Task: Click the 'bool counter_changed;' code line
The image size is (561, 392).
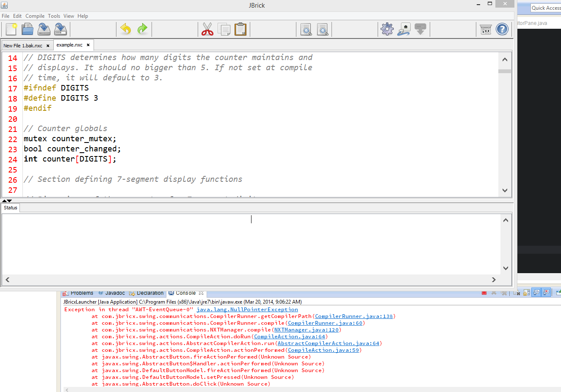Action: (72, 149)
